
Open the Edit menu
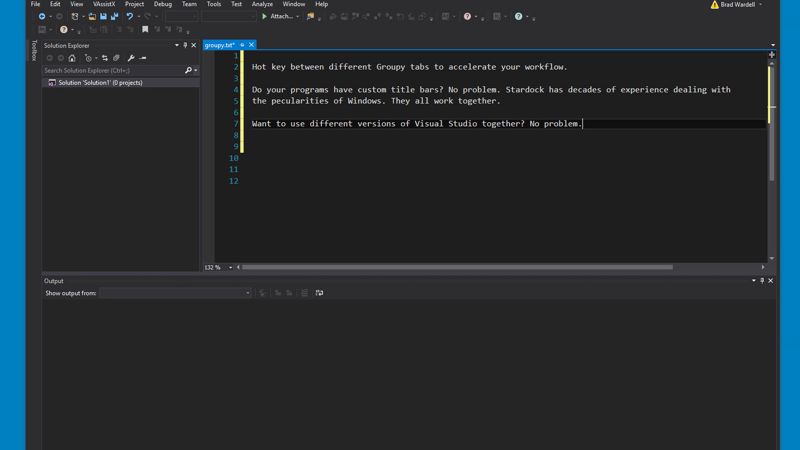click(x=55, y=4)
